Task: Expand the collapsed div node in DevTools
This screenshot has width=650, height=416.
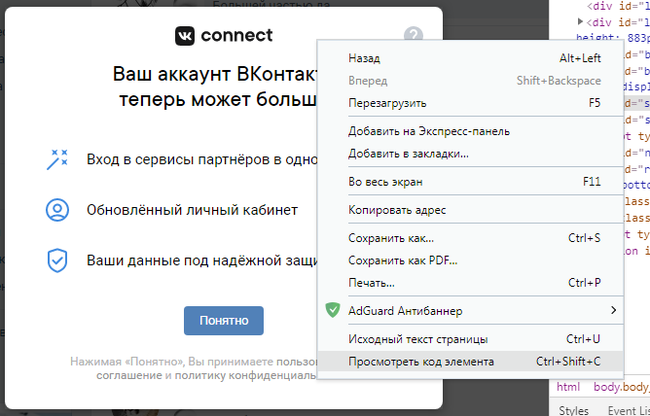Action: point(581,21)
